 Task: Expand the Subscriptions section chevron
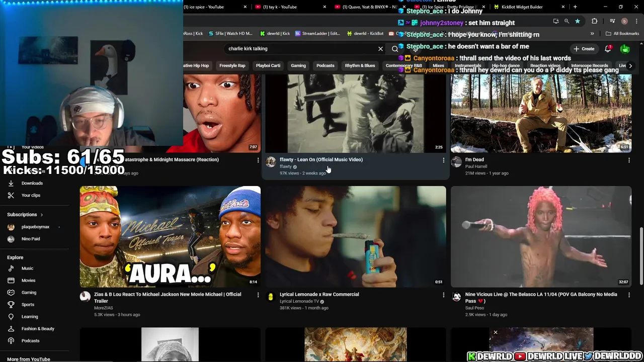[x=41, y=215]
